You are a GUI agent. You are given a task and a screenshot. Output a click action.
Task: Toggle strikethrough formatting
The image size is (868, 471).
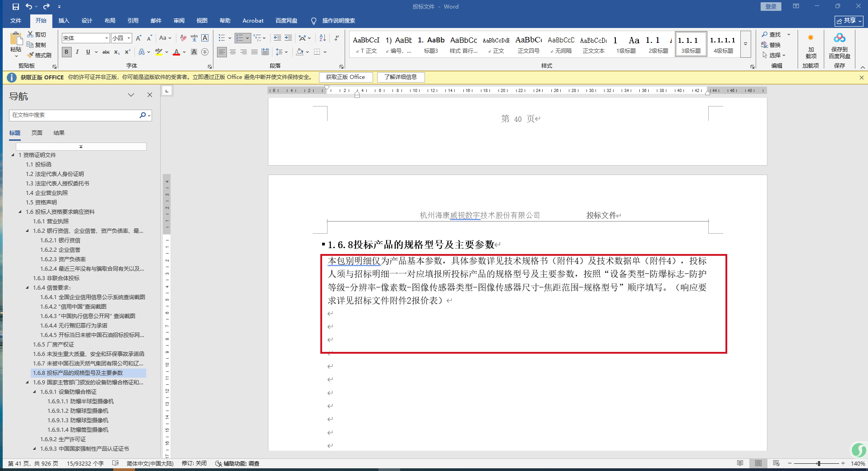click(x=106, y=52)
